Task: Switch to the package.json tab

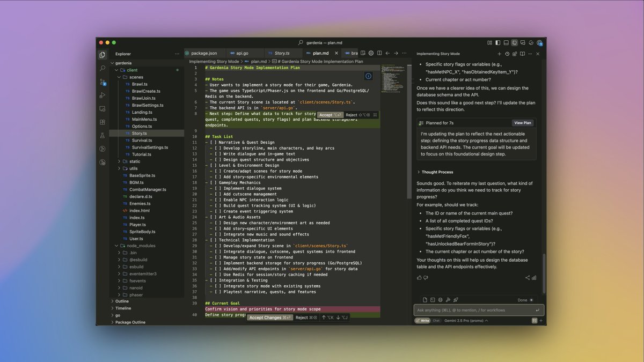Action: pos(204,53)
